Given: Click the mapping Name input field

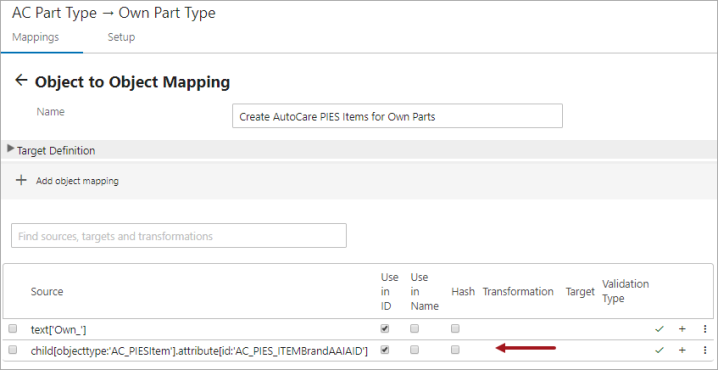Looking at the screenshot, I should tap(397, 116).
